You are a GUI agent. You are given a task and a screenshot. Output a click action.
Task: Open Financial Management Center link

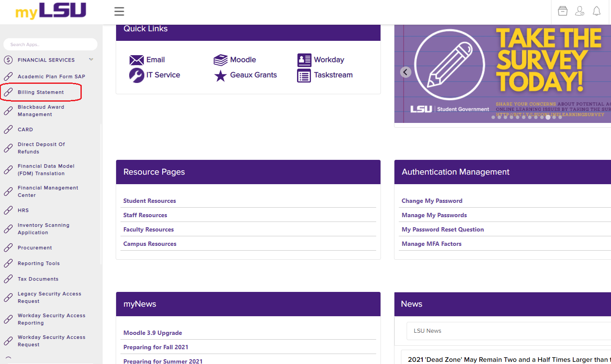click(48, 192)
